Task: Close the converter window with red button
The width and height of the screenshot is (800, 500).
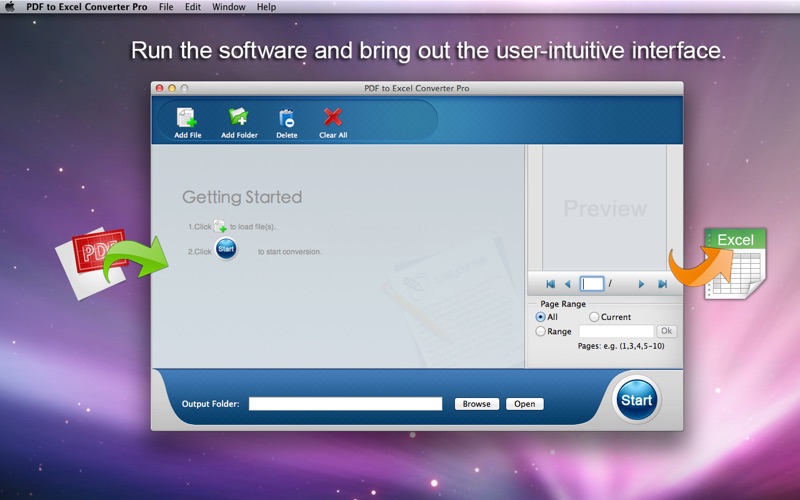Action: 159,88
